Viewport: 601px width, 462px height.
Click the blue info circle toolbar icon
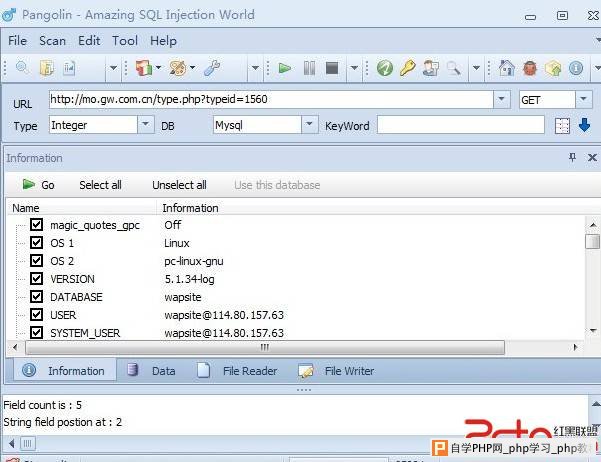576,68
